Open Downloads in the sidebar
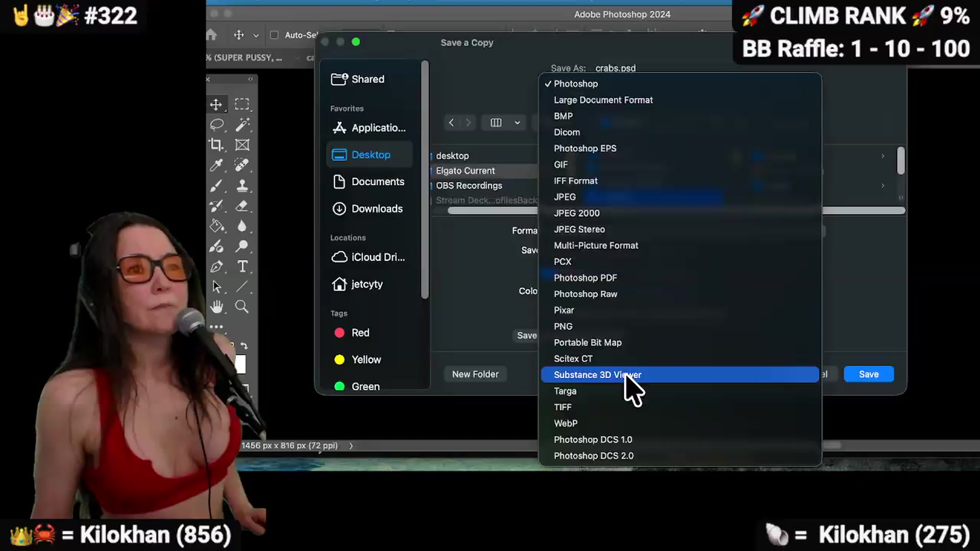 pyautogui.click(x=370, y=209)
